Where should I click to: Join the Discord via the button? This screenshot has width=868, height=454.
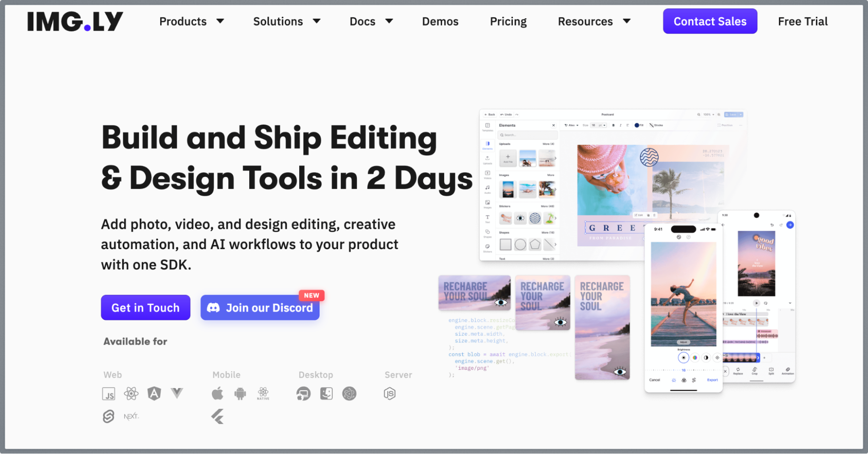click(260, 308)
